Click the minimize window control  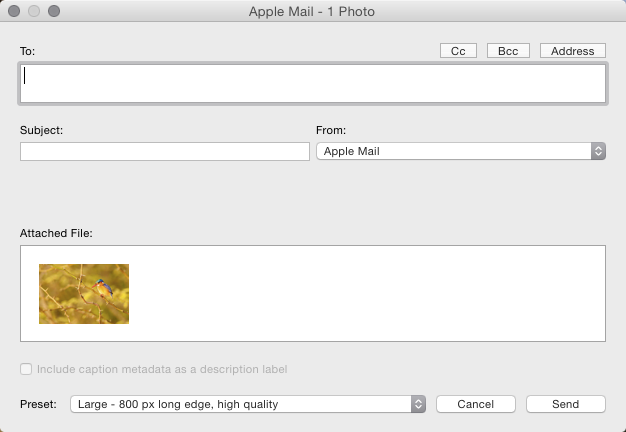point(34,11)
